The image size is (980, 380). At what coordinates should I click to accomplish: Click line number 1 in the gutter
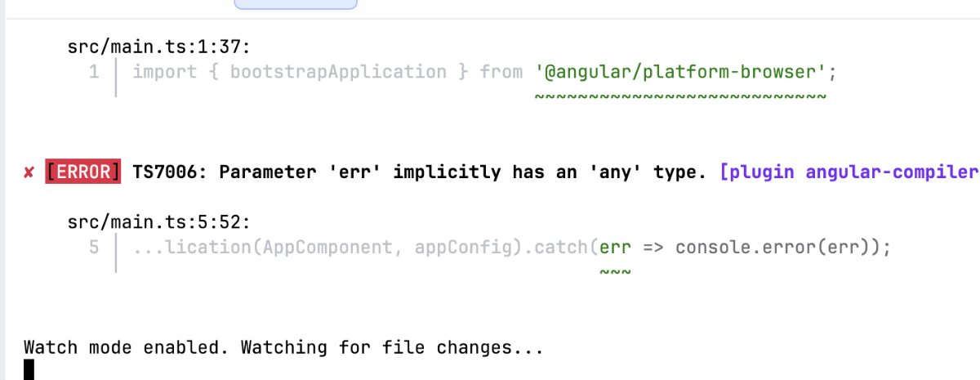[x=94, y=72]
